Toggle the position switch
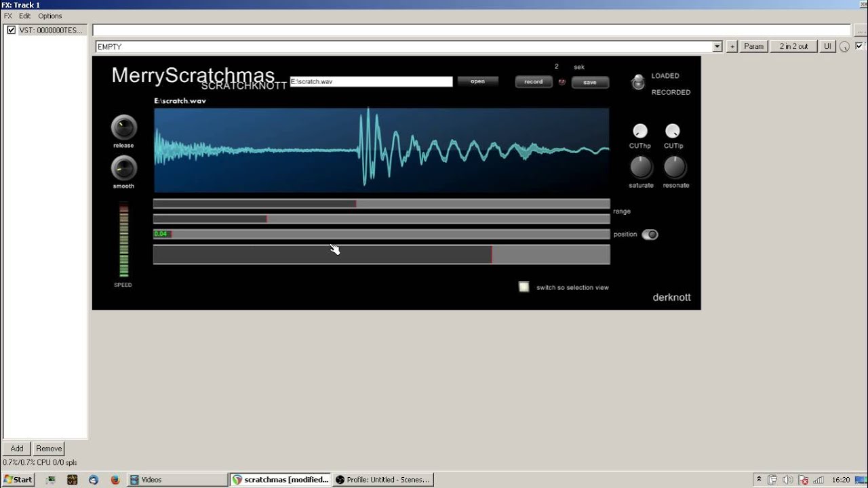 (650, 235)
